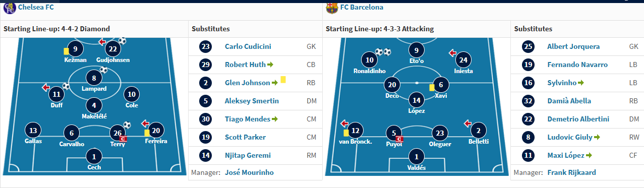Click the goal ball icon beside Lampard
Screen dimensions: 644x188
[104, 70]
